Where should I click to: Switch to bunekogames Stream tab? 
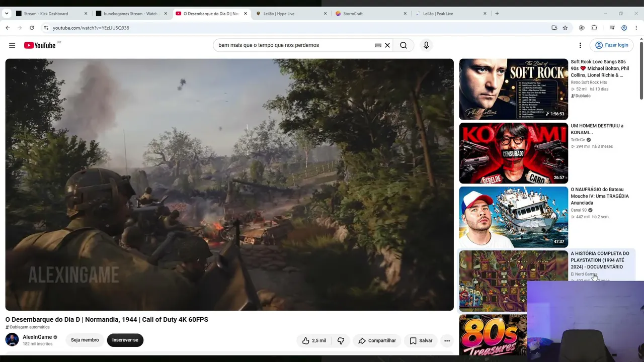pyautogui.click(x=131, y=14)
